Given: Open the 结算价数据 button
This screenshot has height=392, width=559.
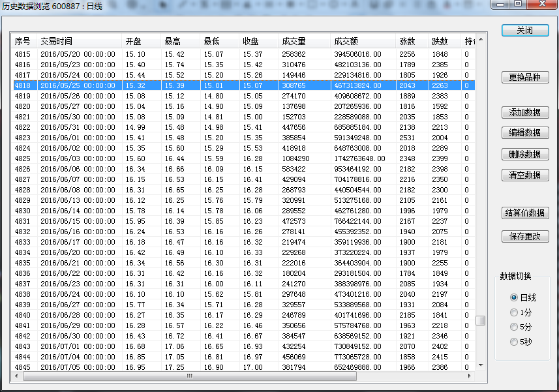Looking at the screenshot, I should pyautogui.click(x=524, y=213).
